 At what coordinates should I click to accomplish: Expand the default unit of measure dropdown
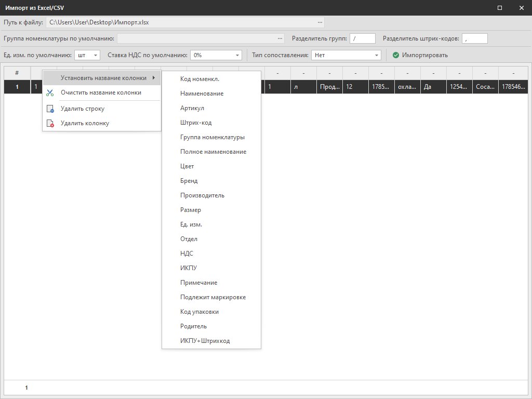(x=96, y=55)
